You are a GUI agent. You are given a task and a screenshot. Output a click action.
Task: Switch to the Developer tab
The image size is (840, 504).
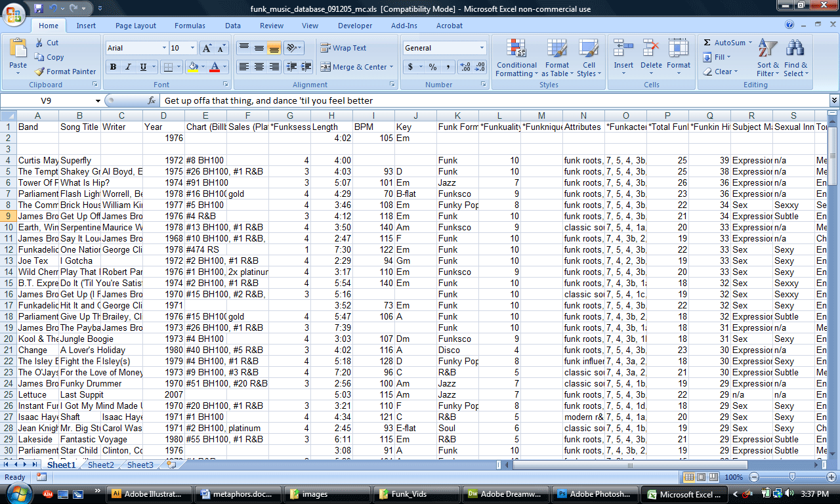click(x=355, y=26)
